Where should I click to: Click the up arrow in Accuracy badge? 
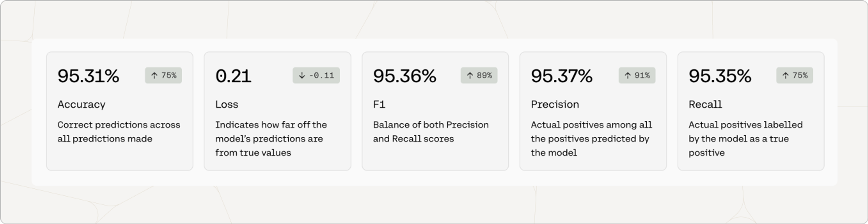(154, 76)
